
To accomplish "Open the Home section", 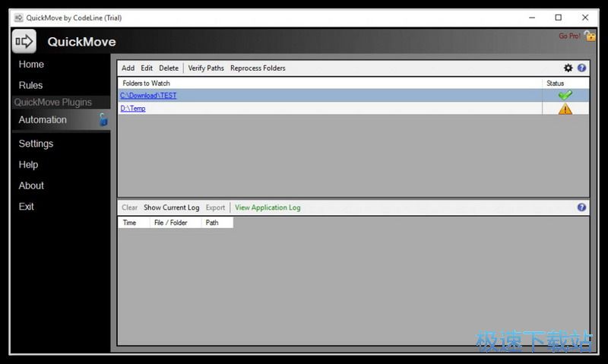I will click(31, 65).
